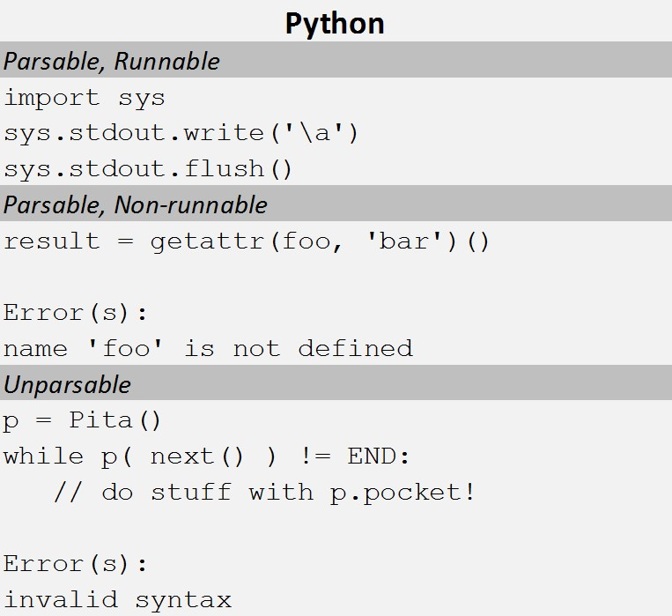This screenshot has height=616, width=672.
Task: Click the first 'Error(s):' label
Action: point(76,313)
